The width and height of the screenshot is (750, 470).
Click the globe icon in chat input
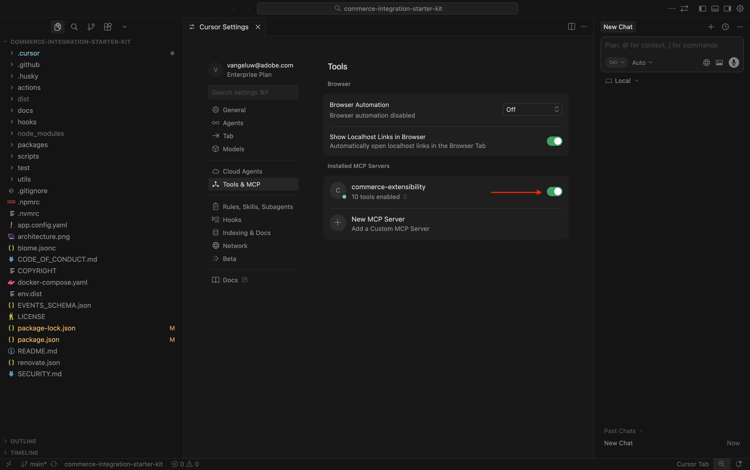pos(706,63)
